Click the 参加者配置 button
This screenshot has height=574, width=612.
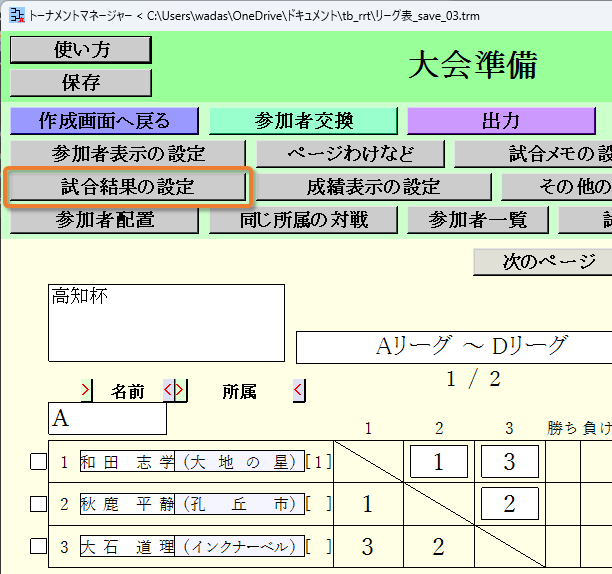pyautogui.click(x=105, y=220)
